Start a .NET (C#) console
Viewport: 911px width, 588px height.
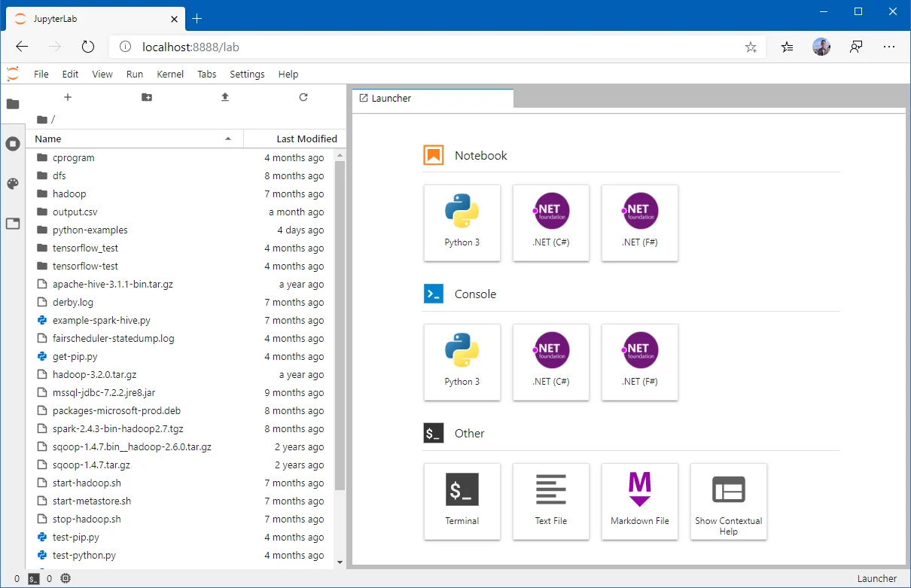(551, 362)
